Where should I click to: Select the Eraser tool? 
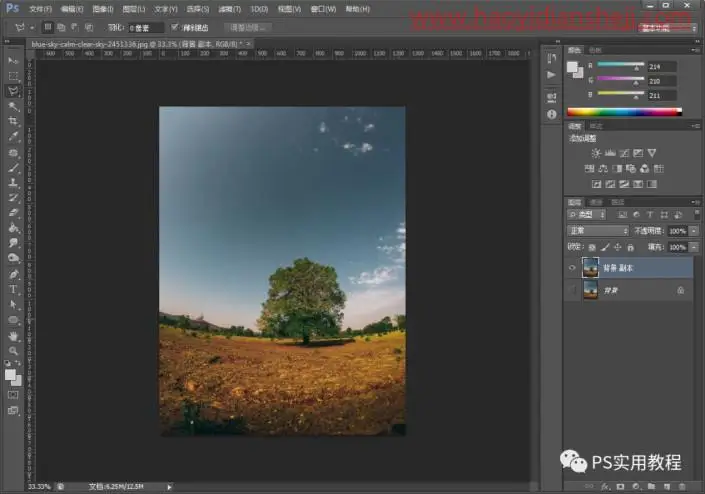(x=13, y=213)
